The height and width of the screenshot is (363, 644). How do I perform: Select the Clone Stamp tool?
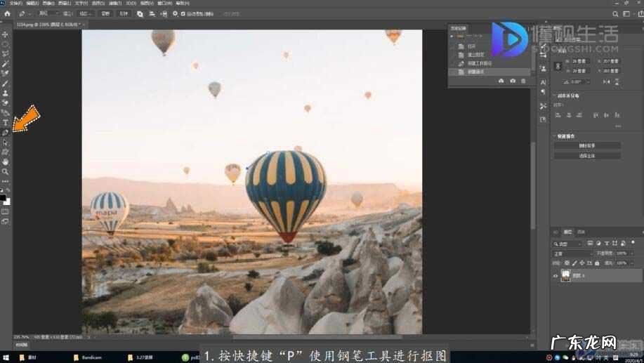pyautogui.click(x=6, y=93)
